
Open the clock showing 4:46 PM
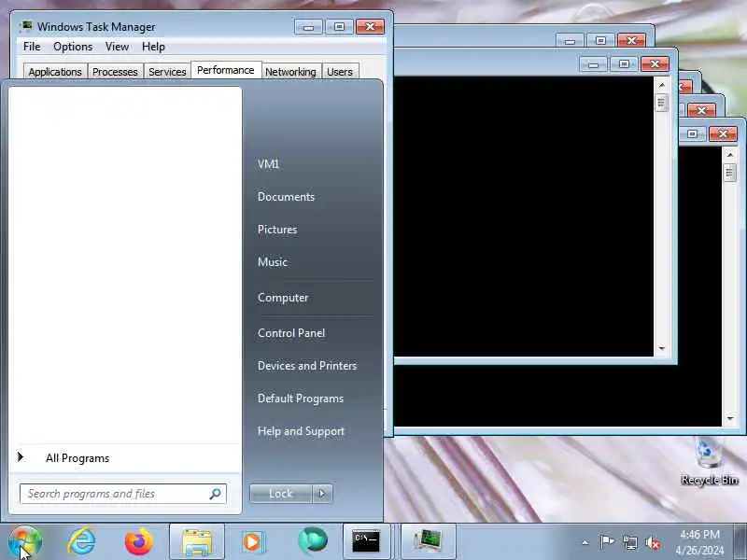pos(699,542)
